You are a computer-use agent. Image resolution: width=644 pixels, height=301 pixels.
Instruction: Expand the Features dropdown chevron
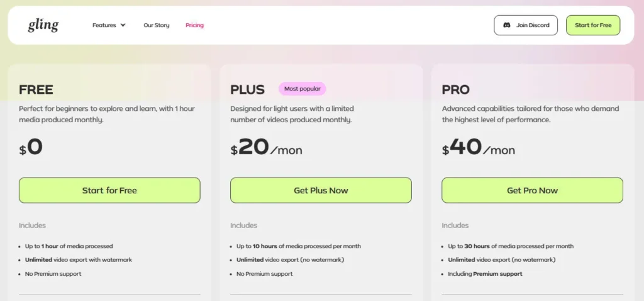(123, 25)
